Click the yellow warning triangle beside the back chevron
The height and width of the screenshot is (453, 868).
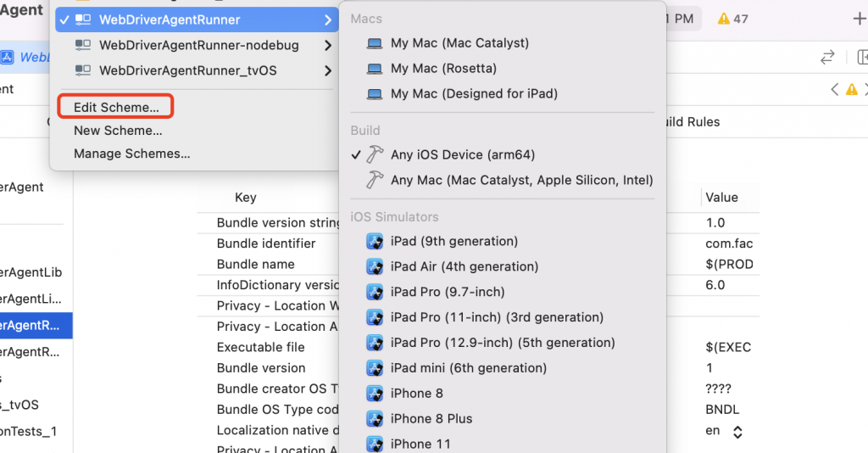pos(851,89)
